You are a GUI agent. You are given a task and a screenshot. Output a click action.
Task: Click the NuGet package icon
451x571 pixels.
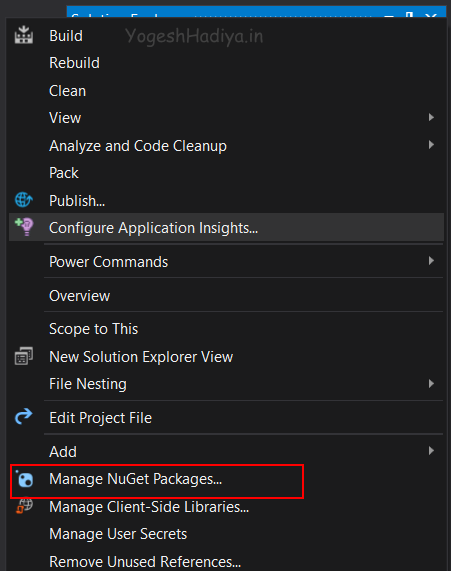tap(25, 479)
